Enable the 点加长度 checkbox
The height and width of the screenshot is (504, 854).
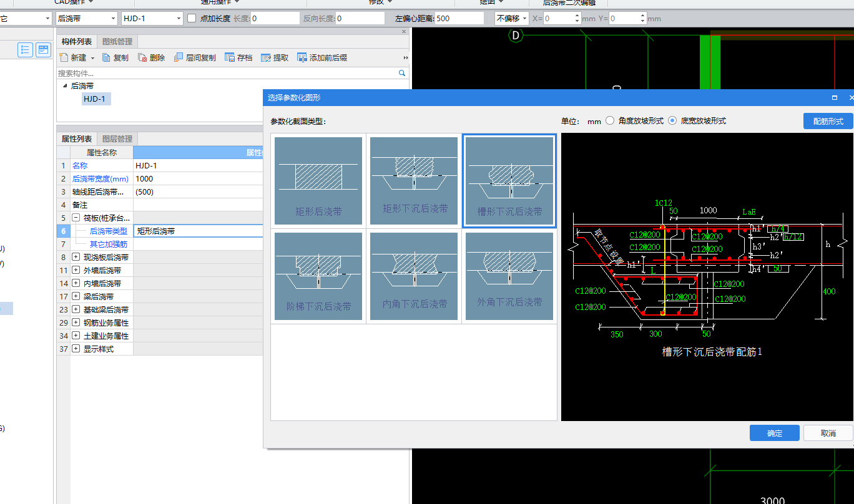(192, 19)
